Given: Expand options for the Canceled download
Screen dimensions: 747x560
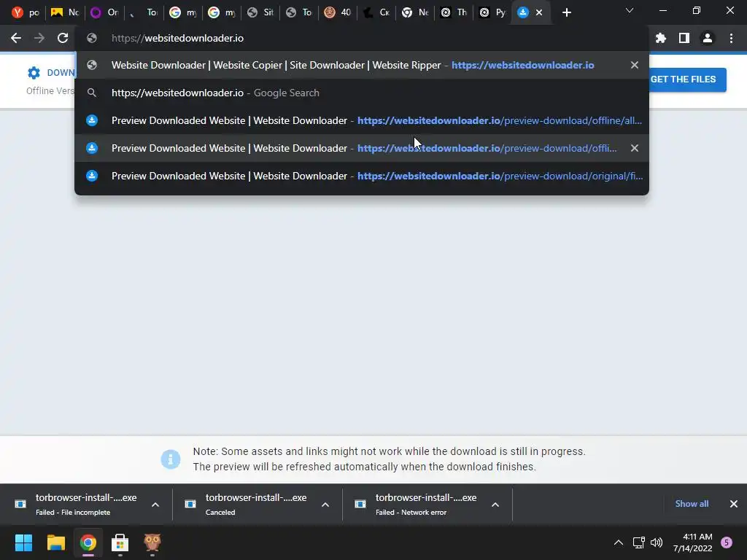Looking at the screenshot, I should coord(325,505).
